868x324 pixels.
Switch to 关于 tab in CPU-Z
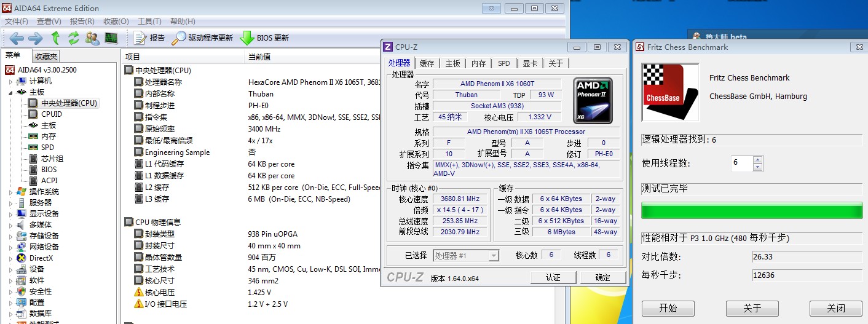tap(556, 63)
